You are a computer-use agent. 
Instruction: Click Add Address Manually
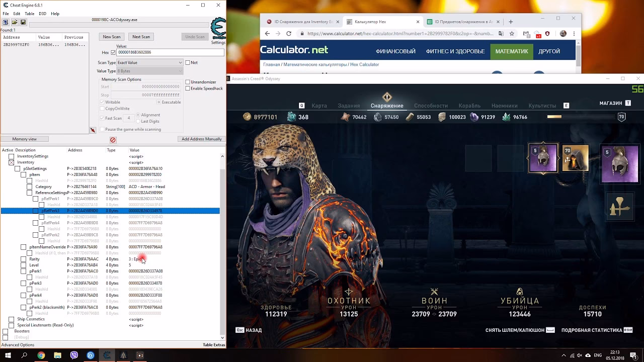(201, 139)
